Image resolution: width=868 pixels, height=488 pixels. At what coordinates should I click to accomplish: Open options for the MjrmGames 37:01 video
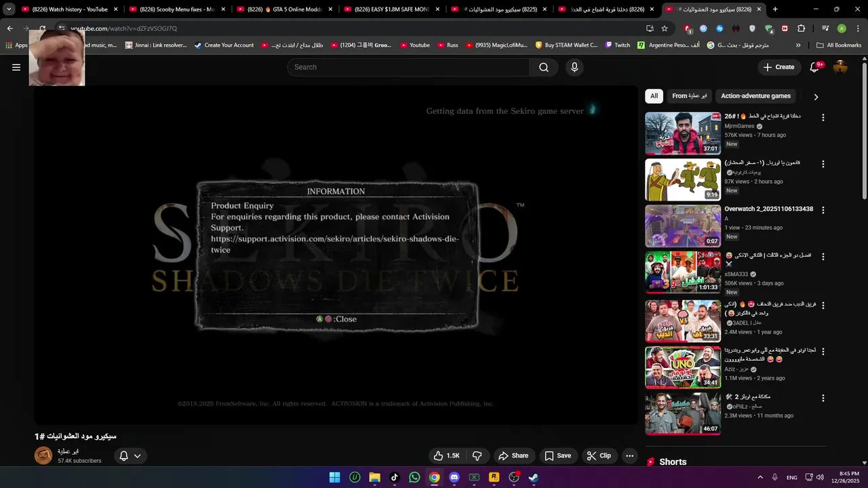pos(823,118)
